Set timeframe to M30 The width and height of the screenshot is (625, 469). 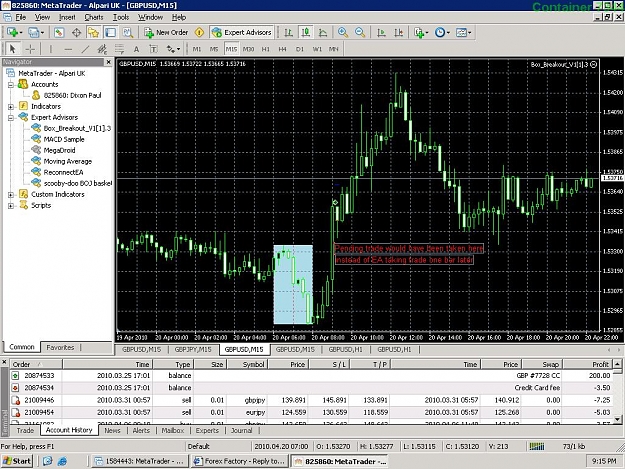(x=248, y=49)
